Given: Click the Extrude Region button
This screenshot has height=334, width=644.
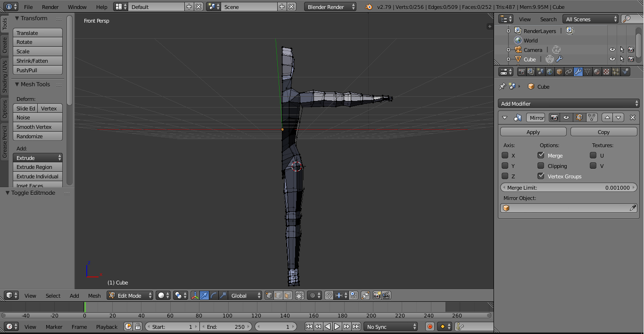Looking at the screenshot, I should (38, 167).
